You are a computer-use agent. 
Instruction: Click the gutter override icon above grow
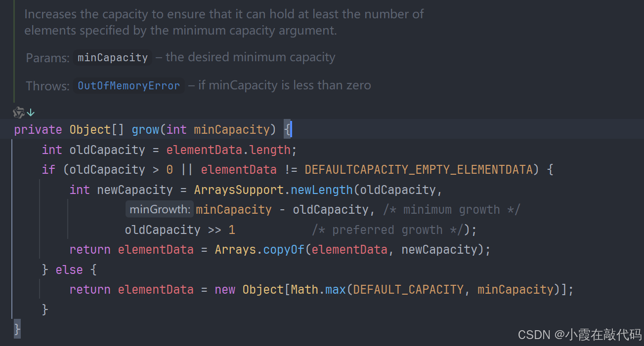[18, 113]
